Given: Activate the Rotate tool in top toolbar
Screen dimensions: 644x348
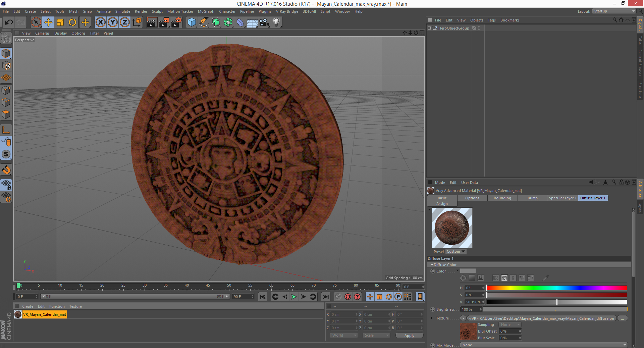Looking at the screenshot, I should (72, 22).
